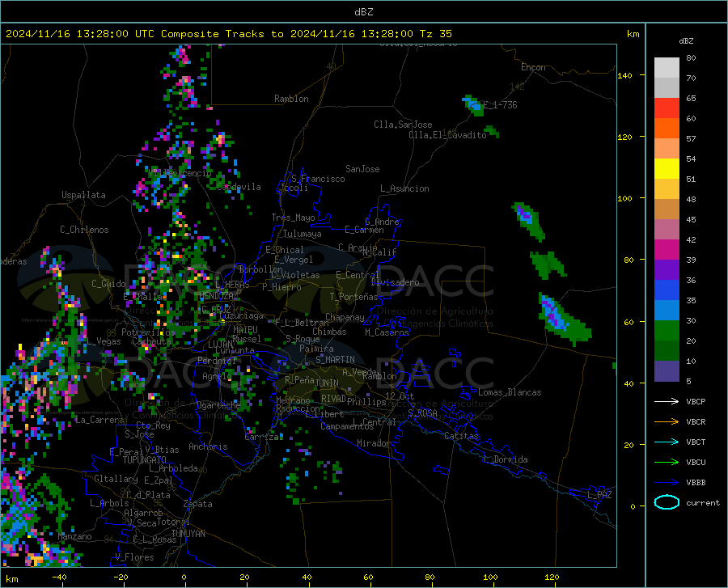Select the light blue 30–35 dBZ swatch

(x=667, y=311)
